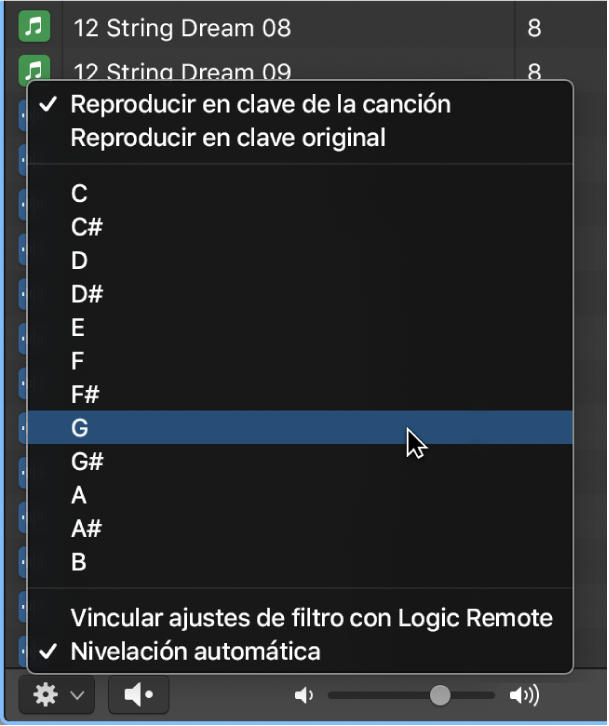609x726 pixels.
Task: Click the low volume speaker icon
Action: pos(304,696)
